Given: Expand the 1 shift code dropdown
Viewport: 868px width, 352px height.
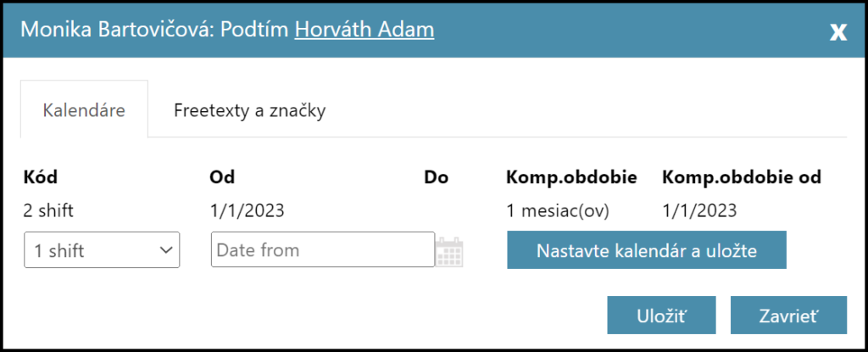Looking at the screenshot, I should (102, 251).
